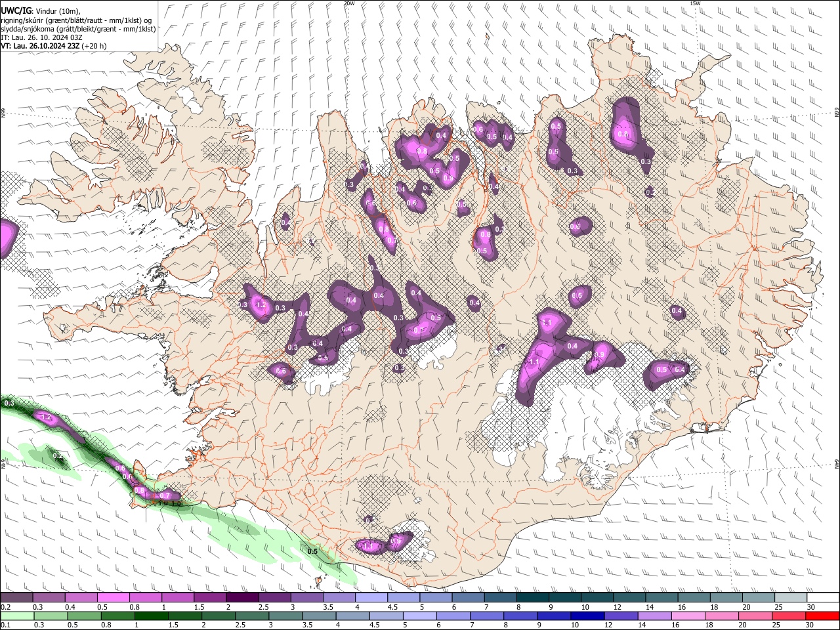Pick the dark teal 9 swatch in top legend row
Viewport: 840px width, 630px height.
point(564,597)
